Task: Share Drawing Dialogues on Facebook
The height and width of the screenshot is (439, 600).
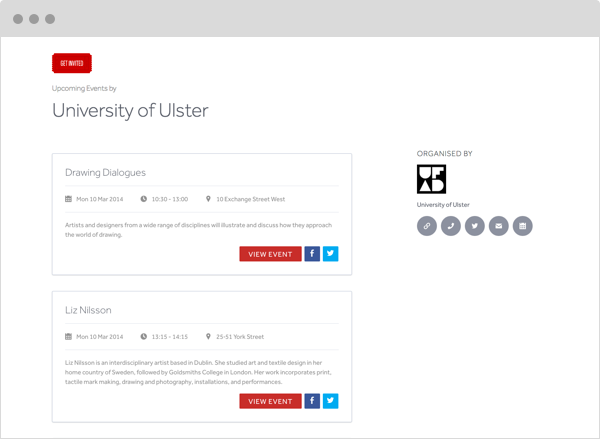Action: point(312,254)
